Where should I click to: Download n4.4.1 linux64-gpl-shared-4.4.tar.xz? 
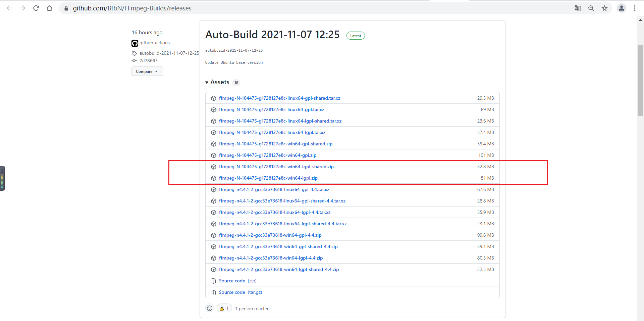[282, 201]
